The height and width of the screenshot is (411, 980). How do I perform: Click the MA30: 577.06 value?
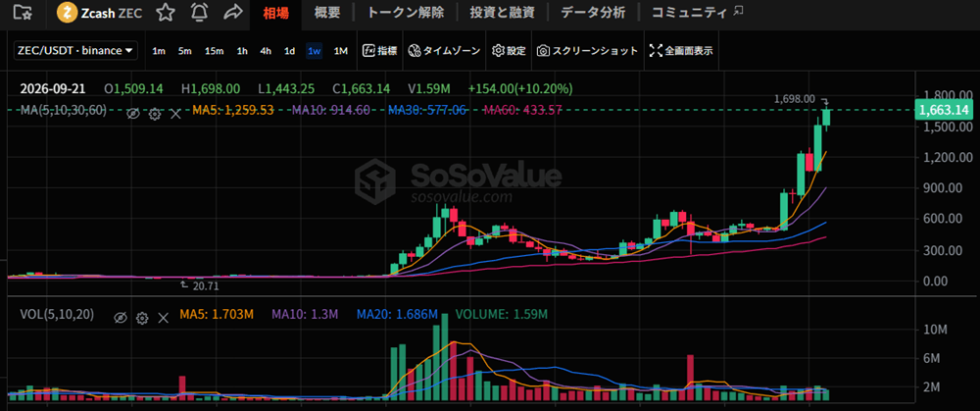pos(427,110)
